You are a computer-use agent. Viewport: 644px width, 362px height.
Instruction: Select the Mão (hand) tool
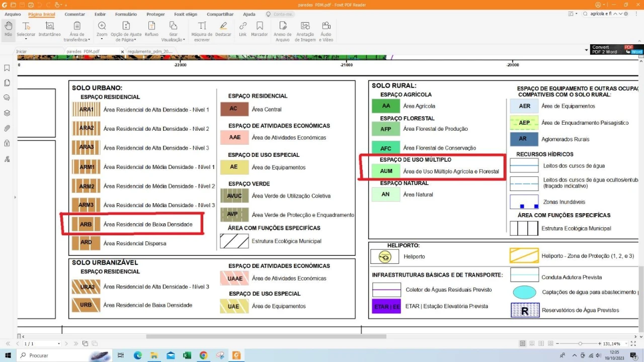pos(8,29)
